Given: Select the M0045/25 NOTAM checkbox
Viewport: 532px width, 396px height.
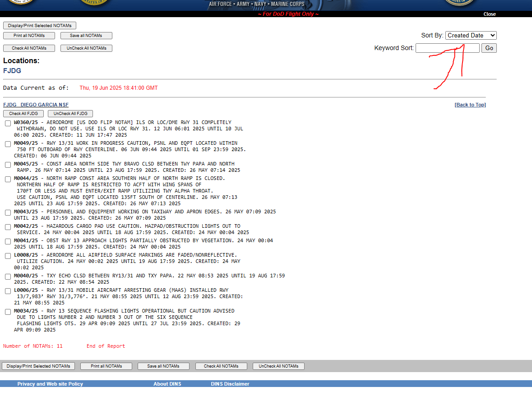Looking at the screenshot, I should [x=8, y=165].
